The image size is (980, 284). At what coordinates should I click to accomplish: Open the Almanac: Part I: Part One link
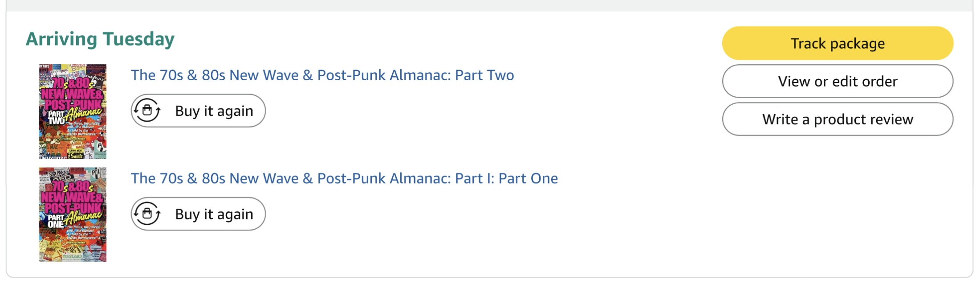tap(344, 178)
